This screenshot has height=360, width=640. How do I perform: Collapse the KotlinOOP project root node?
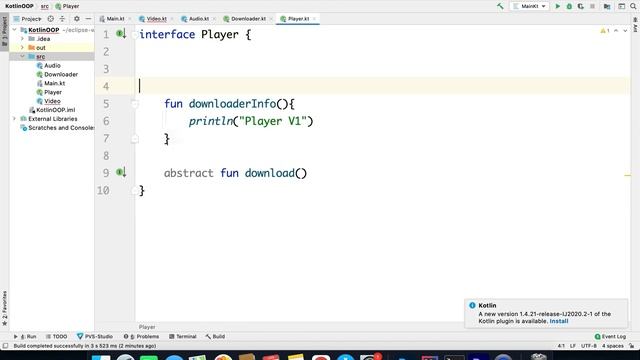[x=15, y=30]
